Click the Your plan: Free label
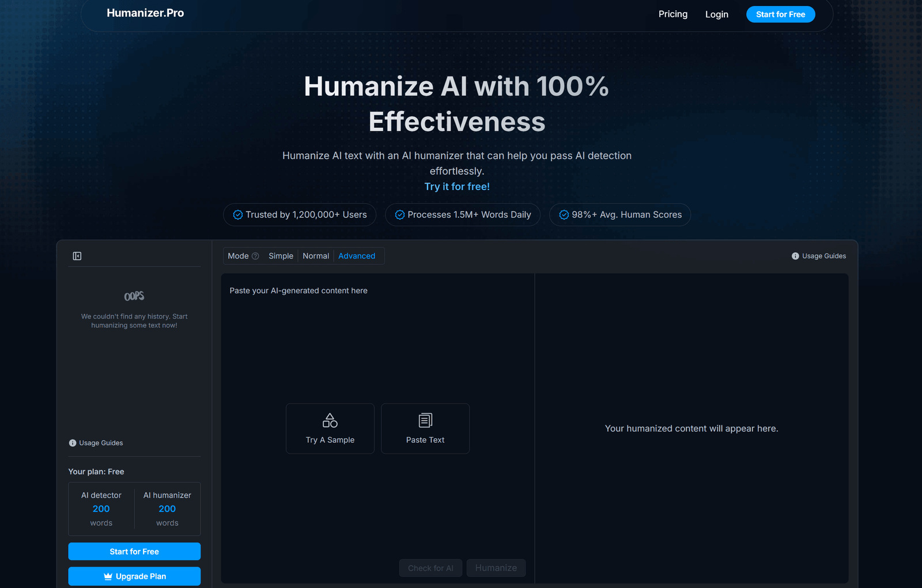Viewport: 922px width, 588px height. [x=96, y=472]
